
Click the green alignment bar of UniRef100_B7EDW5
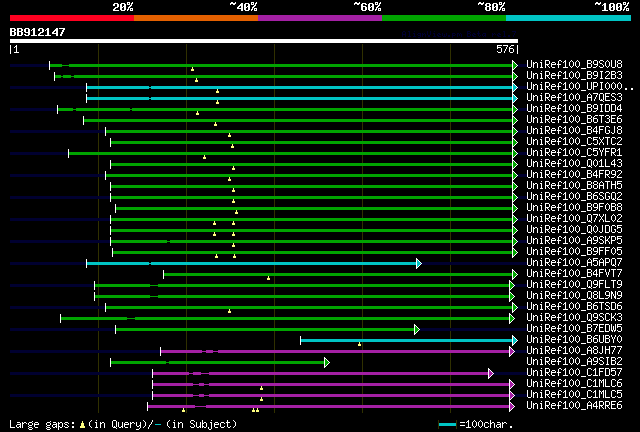pyautogui.click(x=265, y=330)
